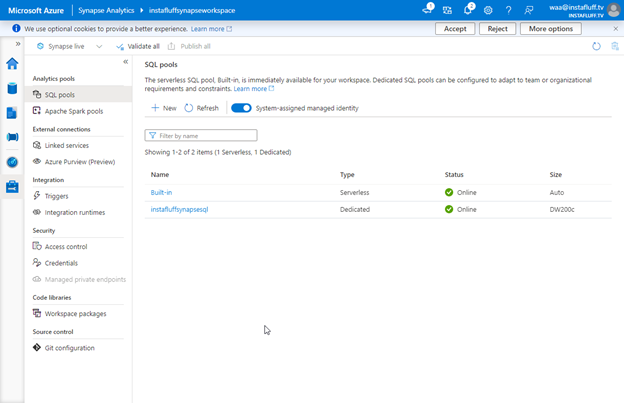Click Learn more link in cookie banner
This screenshot has height=403, width=624.
pos(211,29)
